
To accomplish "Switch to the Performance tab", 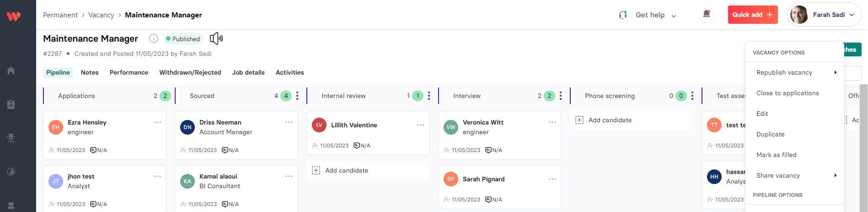I will pyautogui.click(x=129, y=72).
